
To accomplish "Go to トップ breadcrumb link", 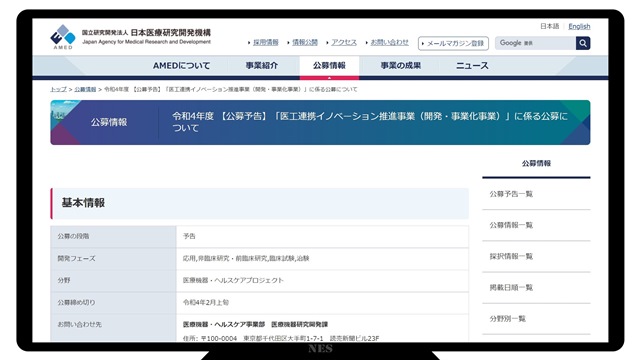I will pos(58,89).
